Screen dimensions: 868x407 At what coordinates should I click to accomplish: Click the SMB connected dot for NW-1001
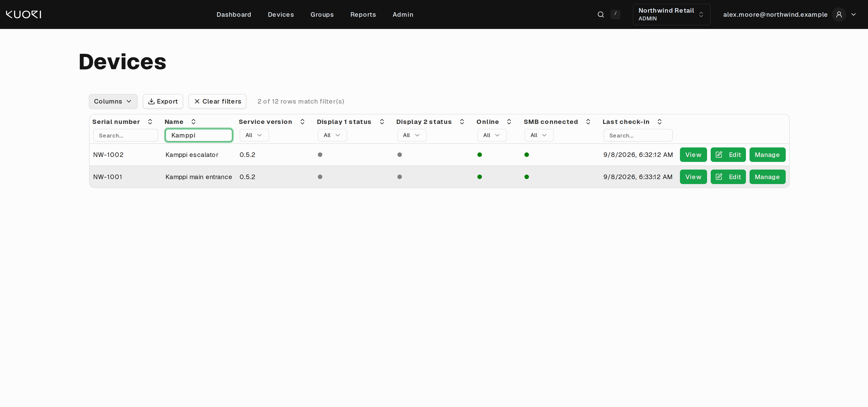click(x=527, y=177)
